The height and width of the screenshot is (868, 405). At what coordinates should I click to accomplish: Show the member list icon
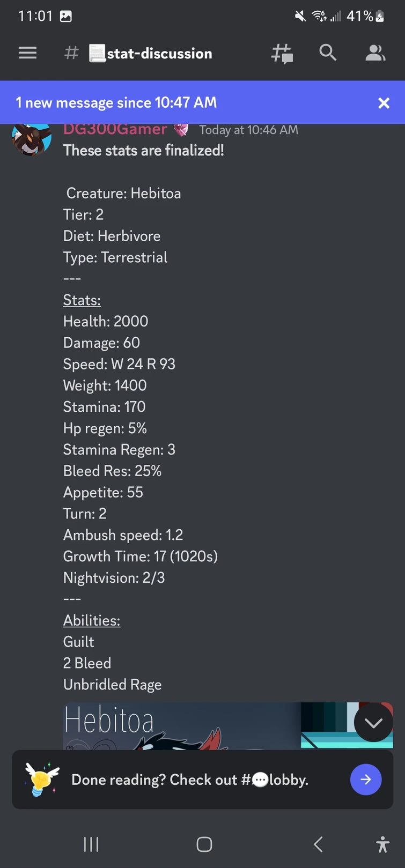[x=375, y=53]
